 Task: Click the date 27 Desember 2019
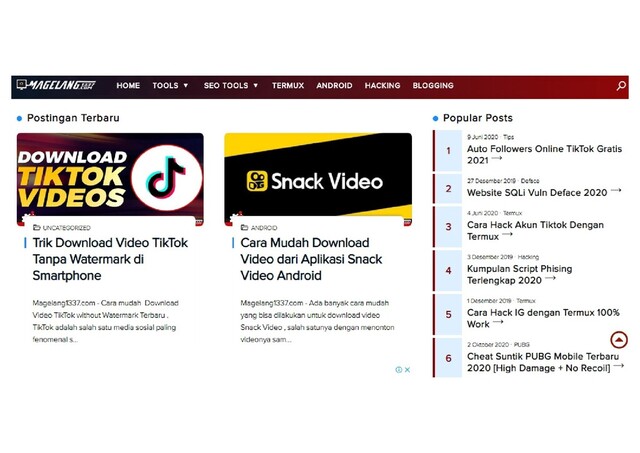(x=491, y=181)
